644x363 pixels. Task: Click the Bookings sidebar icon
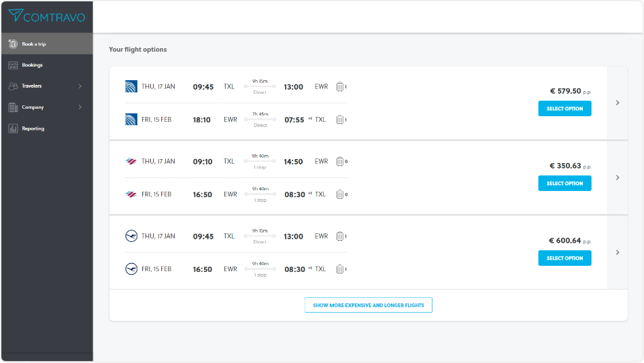(13, 65)
